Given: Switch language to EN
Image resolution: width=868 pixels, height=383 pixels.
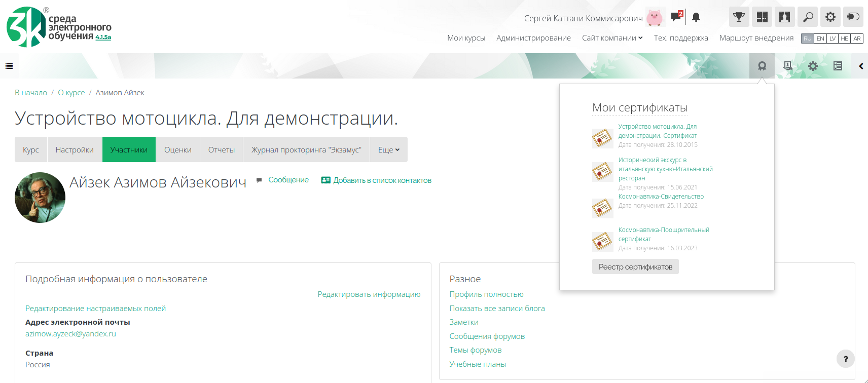Looking at the screenshot, I should (x=820, y=39).
